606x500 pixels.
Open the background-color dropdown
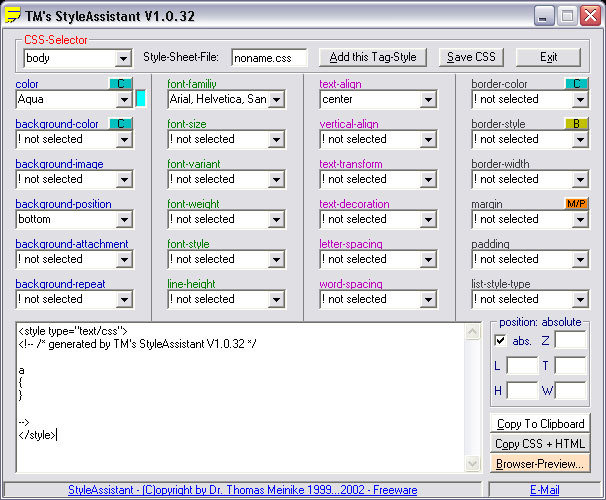click(x=124, y=139)
